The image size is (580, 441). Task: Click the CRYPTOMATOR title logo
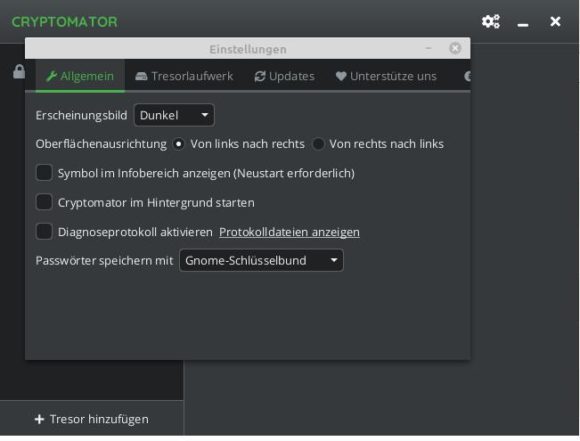pos(64,22)
